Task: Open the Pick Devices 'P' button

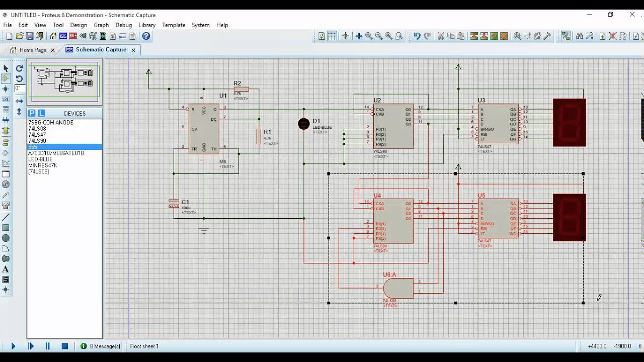Action: tap(32, 113)
